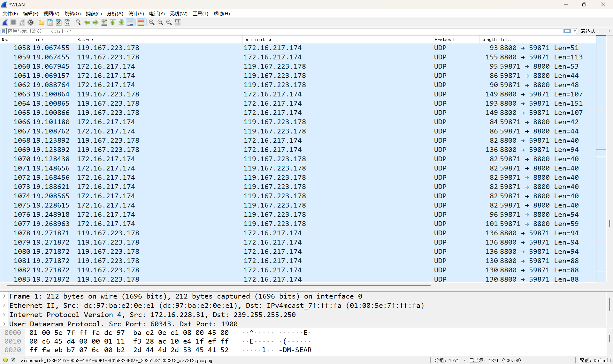613x364 pixels.
Task: Go back to previous packet arrow
Action: coord(87,22)
